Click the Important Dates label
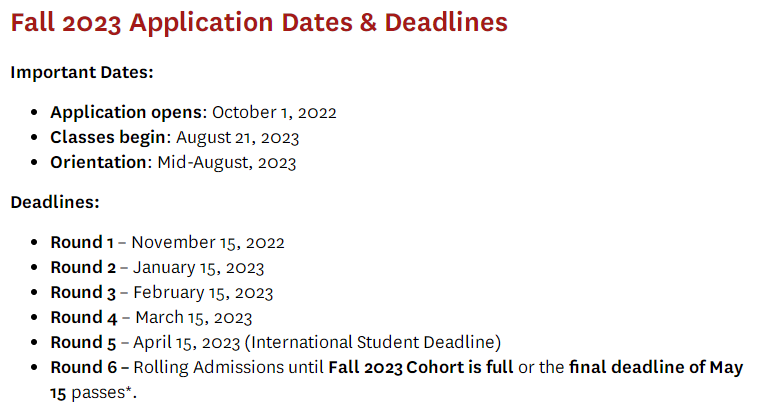 click(82, 72)
